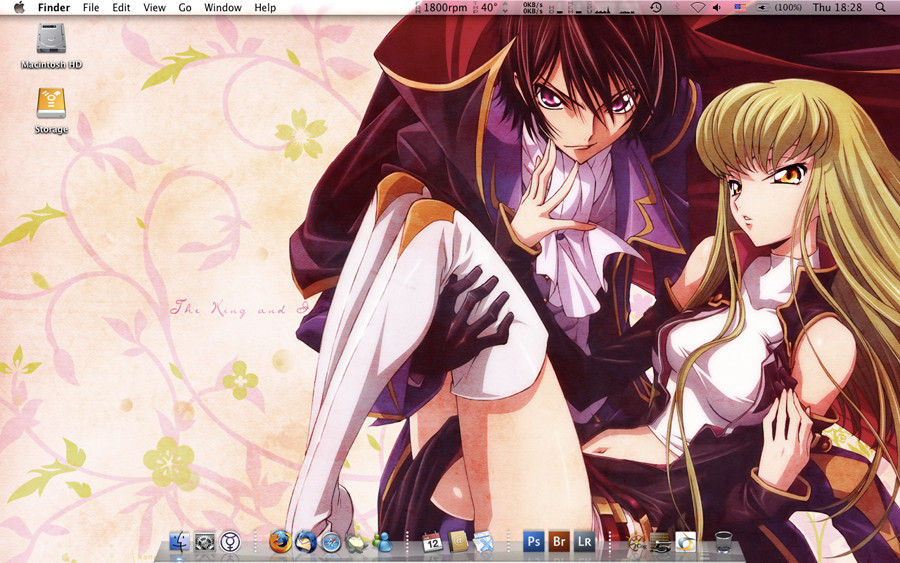
Task: Open the Help menu
Action: click(265, 7)
